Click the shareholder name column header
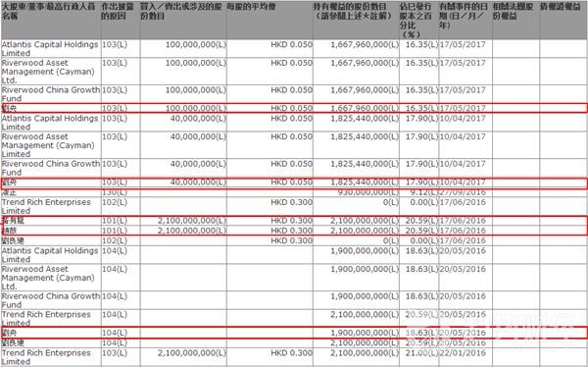588x367 pixels. pyautogui.click(x=51, y=11)
